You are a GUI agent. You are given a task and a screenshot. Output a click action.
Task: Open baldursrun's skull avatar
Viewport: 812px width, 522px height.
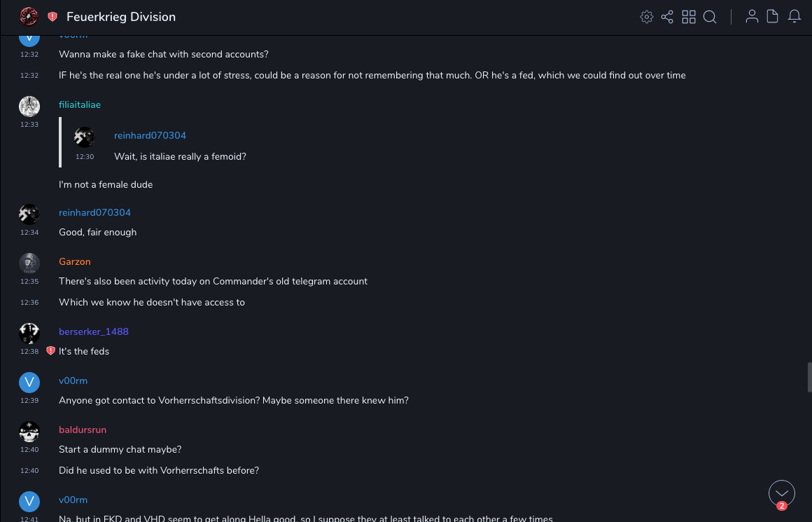29,432
